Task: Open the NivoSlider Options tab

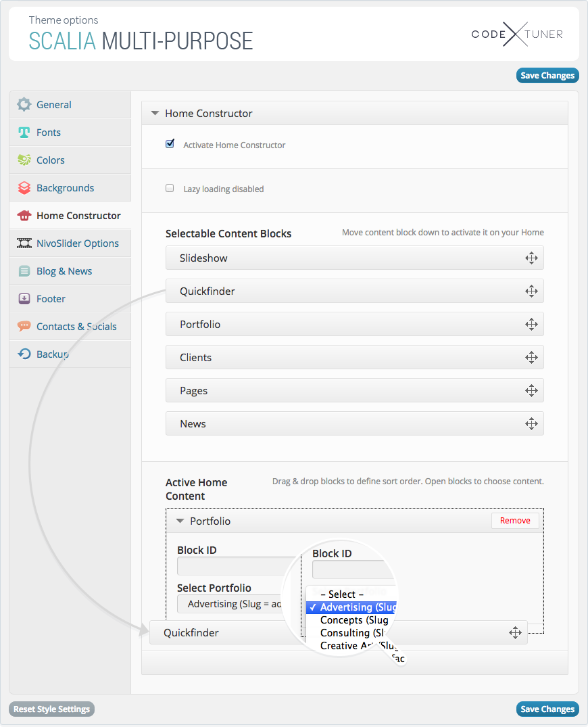Action: [77, 243]
